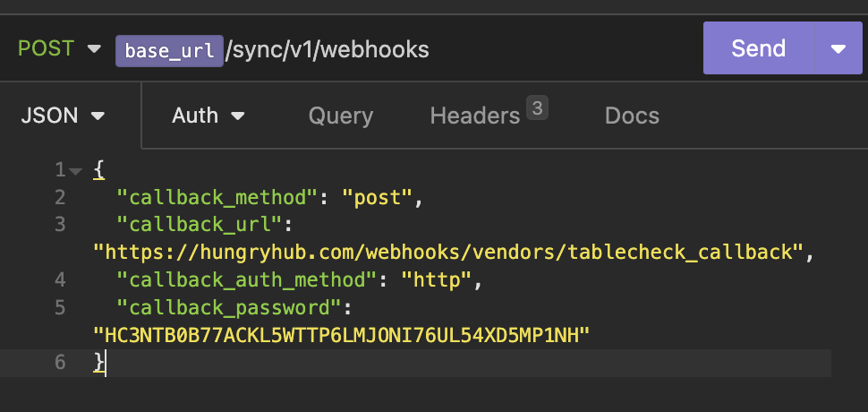Collapse the JSON object fold arrow on line 1
Screen dimensions: 868x412
point(75,169)
